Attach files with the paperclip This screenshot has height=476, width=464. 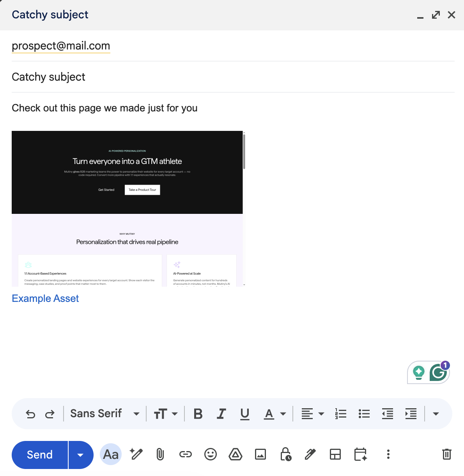pos(160,454)
